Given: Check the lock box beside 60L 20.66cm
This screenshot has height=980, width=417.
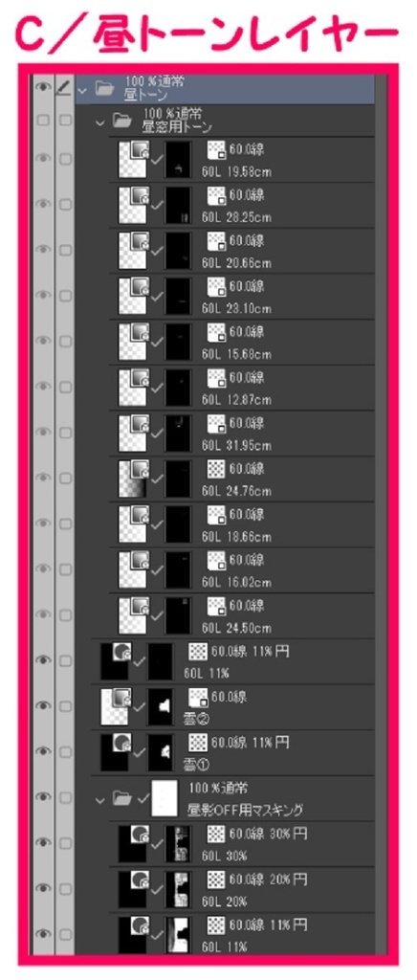Looking at the screenshot, I should [x=64, y=250].
